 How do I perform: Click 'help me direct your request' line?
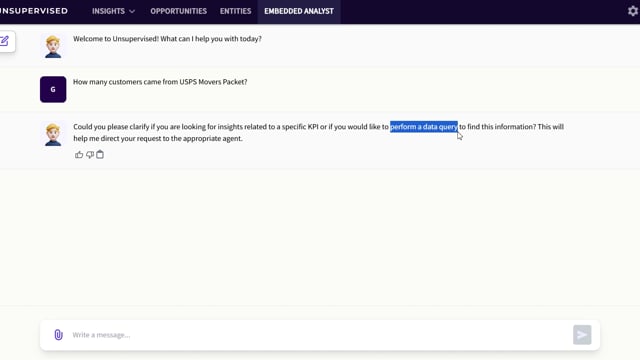(x=158, y=138)
